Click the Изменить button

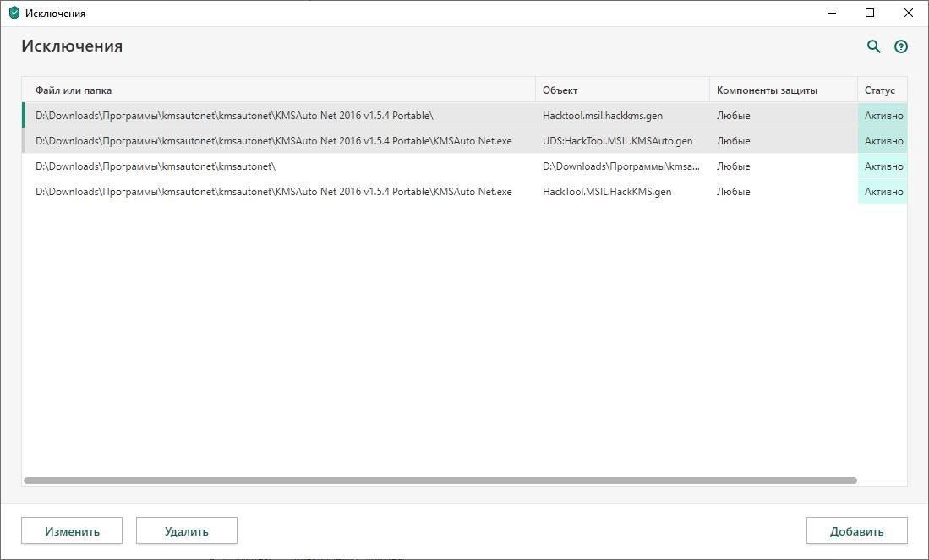point(72,531)
